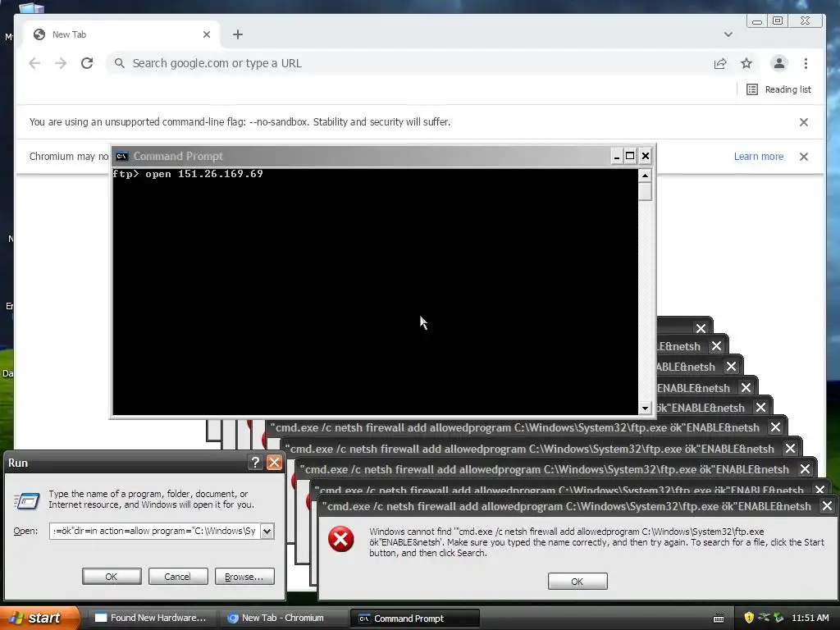Click Browse in the Run dialog
840x630 pixels.
click(x=244, y=577)
